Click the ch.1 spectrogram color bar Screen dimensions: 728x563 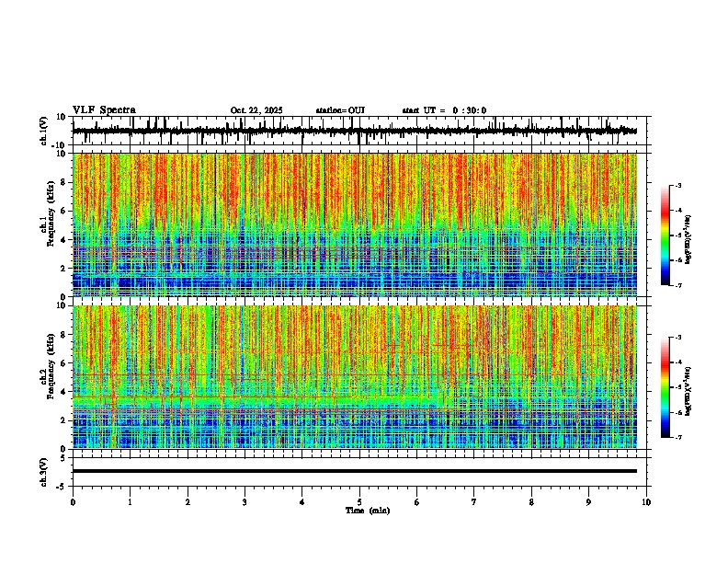point(665,236)
